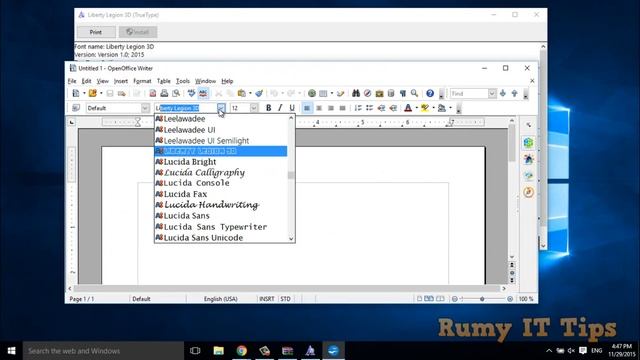
Task: Open the Navigator compass icon
Action: (x=367, y=93)
